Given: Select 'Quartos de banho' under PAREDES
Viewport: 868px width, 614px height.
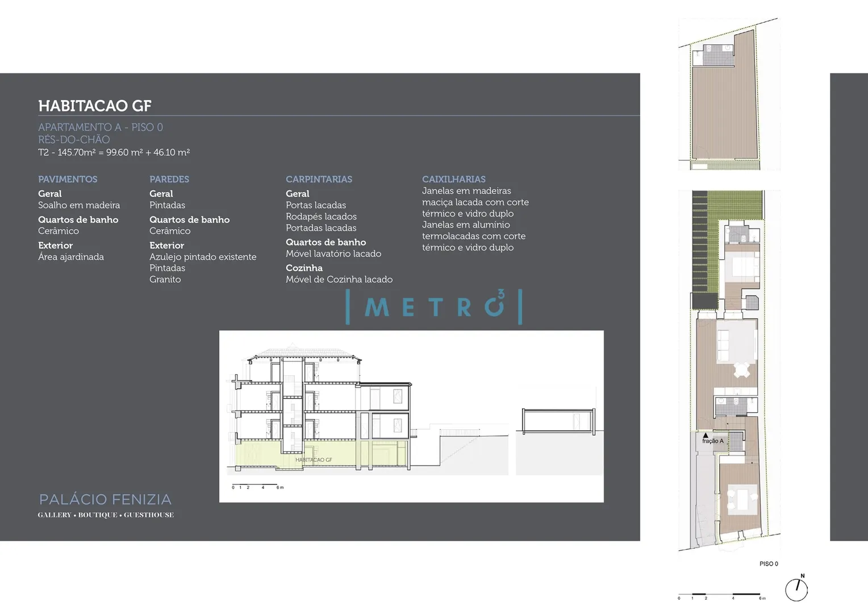Looking at the screenshot, I should [x=190, y=219].
